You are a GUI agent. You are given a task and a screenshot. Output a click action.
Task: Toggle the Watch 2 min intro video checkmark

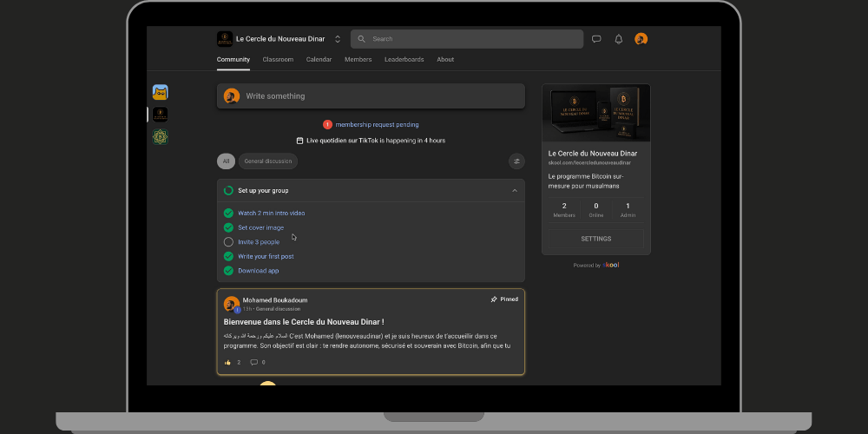[228, 214]
